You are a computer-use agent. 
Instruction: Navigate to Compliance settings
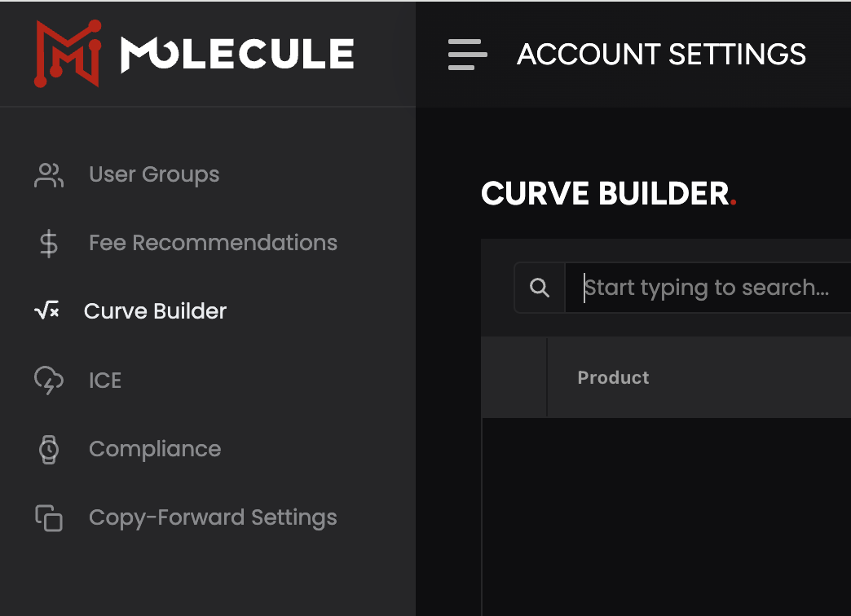click(155, 449)
